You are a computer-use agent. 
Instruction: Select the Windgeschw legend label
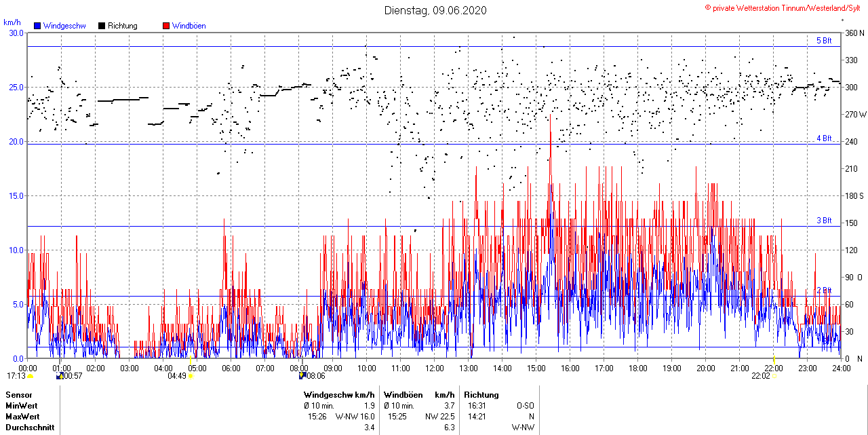(x=64, y=26)
